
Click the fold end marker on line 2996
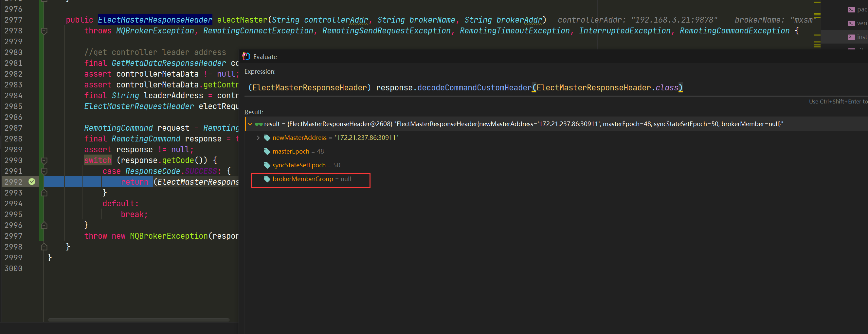(44, 225)
